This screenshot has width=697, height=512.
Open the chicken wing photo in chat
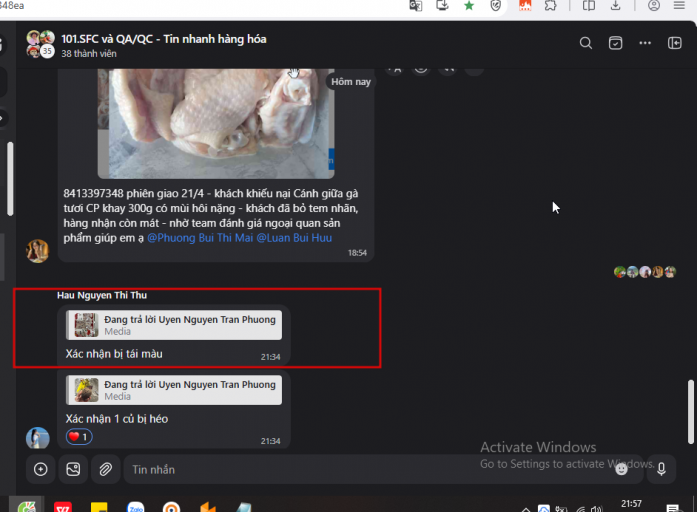(216, 123)
